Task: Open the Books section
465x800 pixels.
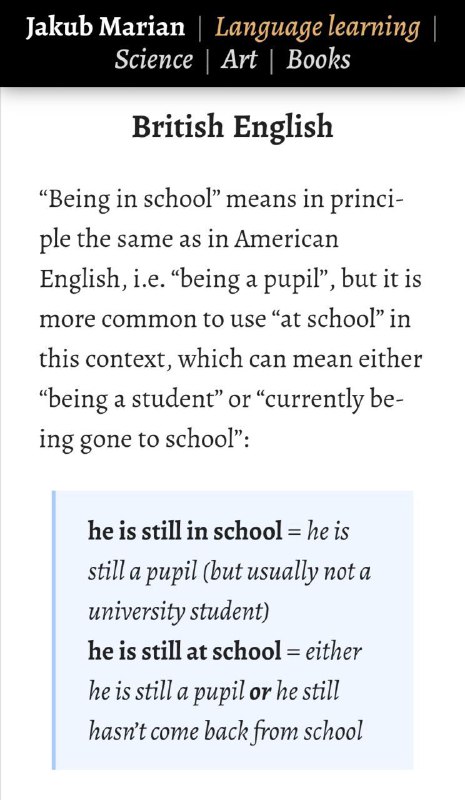Action: tap(319, 59)
